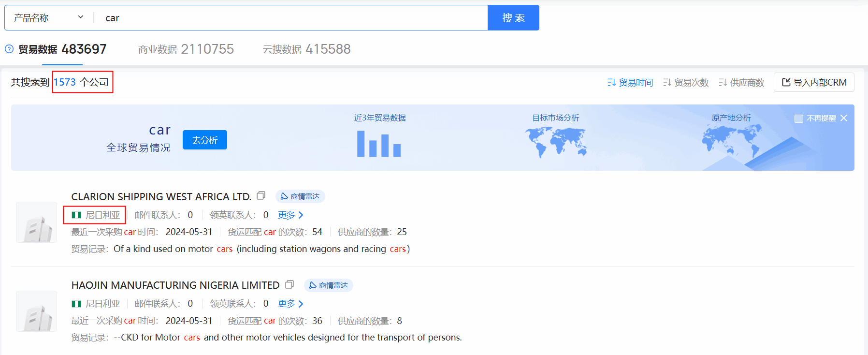Sort results by 贸易时间
Viewport: 868px width, 355px height.
tap(630, 83)
